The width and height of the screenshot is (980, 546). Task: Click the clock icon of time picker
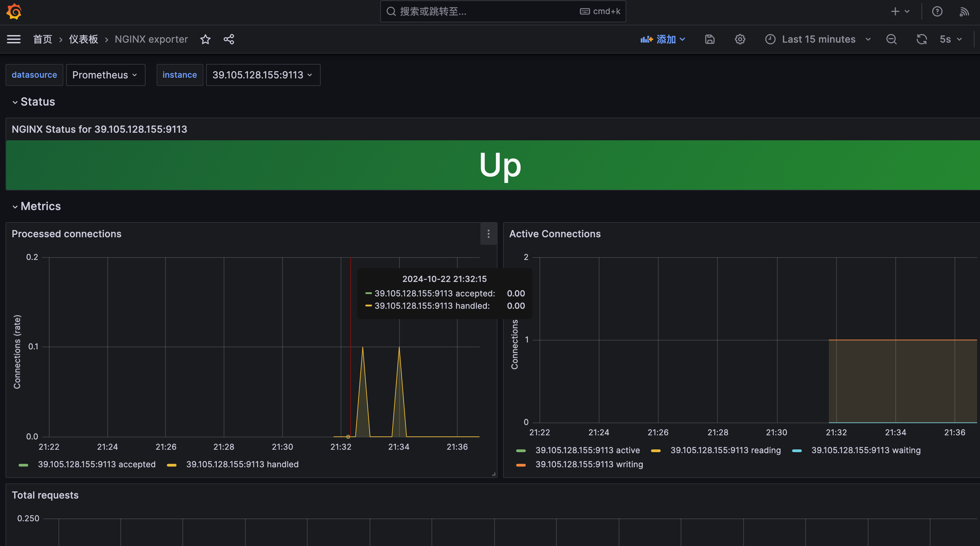[770, 39]
